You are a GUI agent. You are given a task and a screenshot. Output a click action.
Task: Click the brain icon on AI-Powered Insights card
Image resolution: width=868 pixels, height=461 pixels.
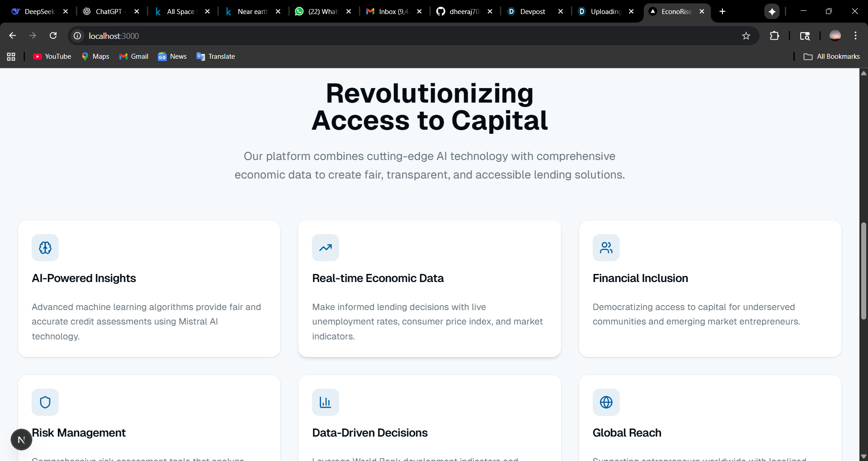(45, 248)
